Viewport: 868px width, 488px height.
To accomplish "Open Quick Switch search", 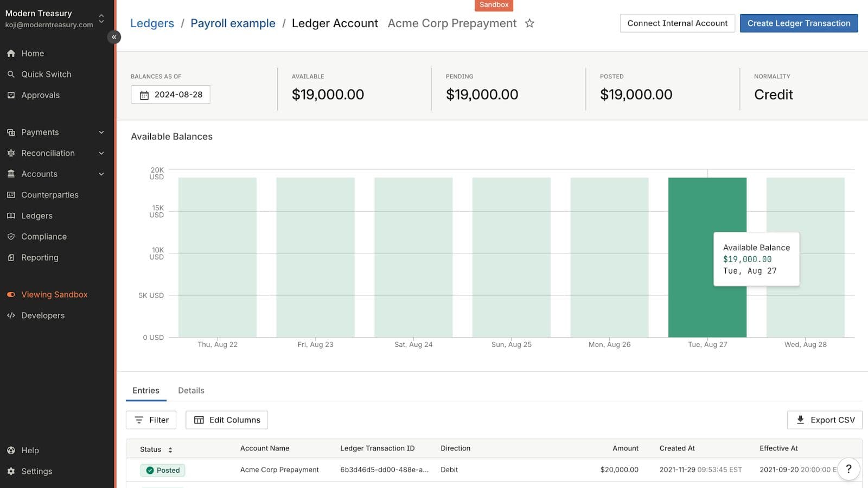I will pos(46,74).
